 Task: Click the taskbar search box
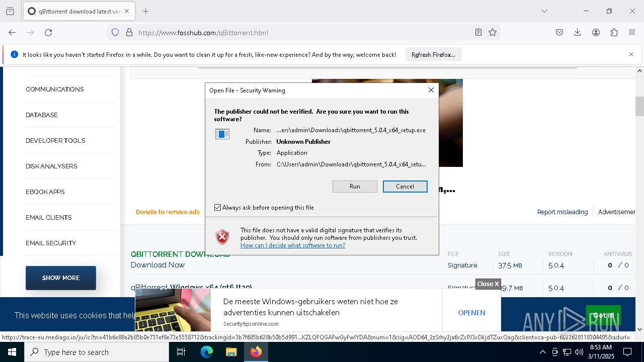97,352
